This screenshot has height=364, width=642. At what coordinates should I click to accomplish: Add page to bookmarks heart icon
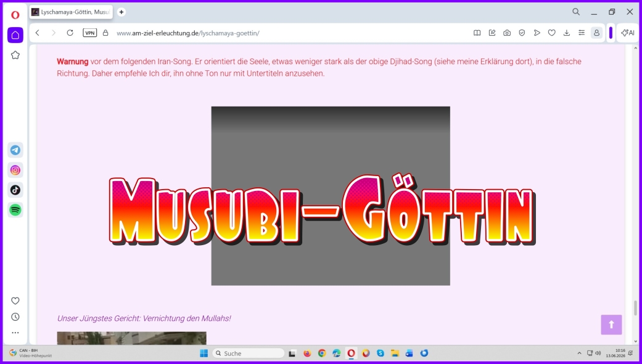pos(551,33)
